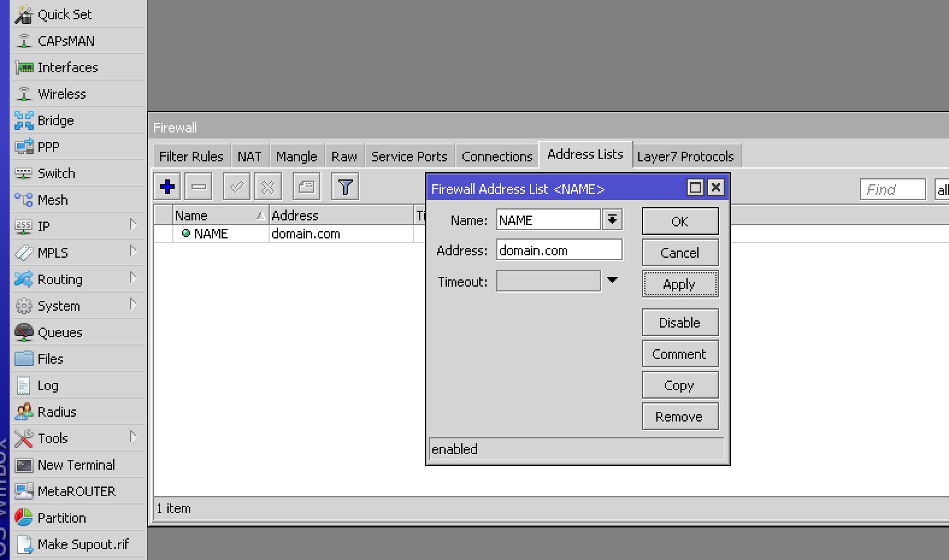
Task: Close the Firewall Address List dialog
Action: tap(715, 187)
